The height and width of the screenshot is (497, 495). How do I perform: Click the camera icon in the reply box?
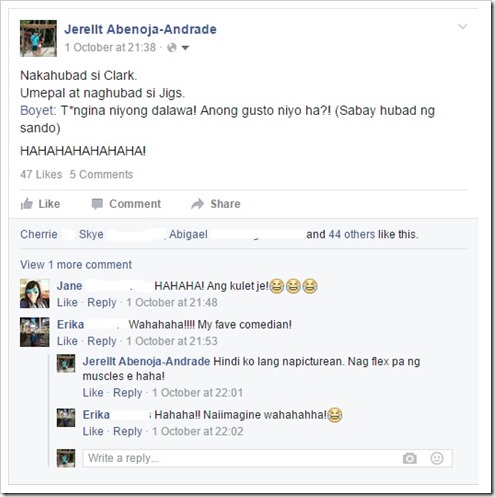[410, 458]
